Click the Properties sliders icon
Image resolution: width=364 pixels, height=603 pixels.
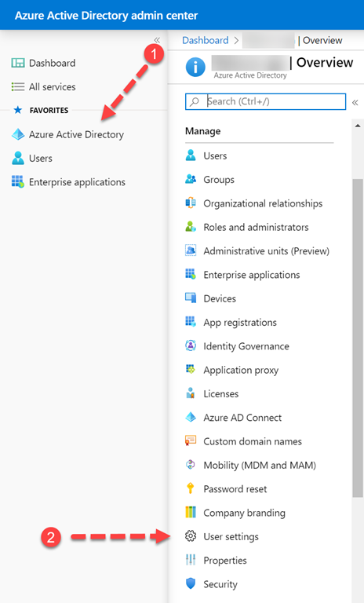[191, 560]
